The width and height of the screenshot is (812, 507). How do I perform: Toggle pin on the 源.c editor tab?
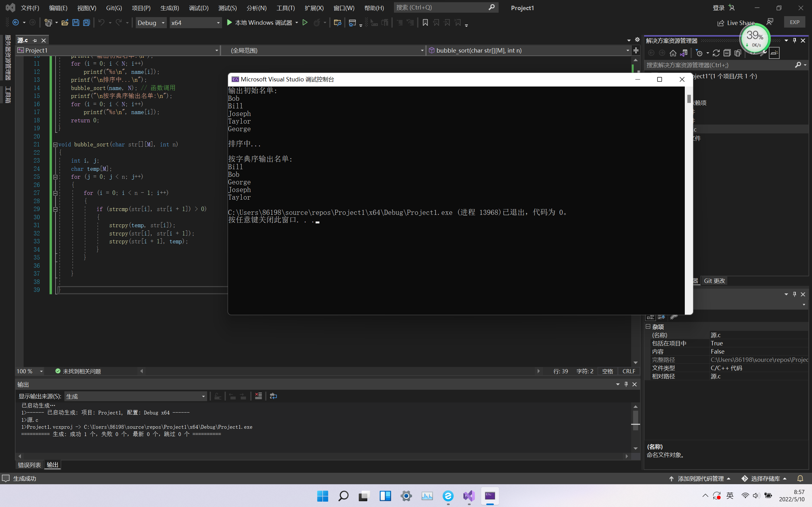pos(35,40)
